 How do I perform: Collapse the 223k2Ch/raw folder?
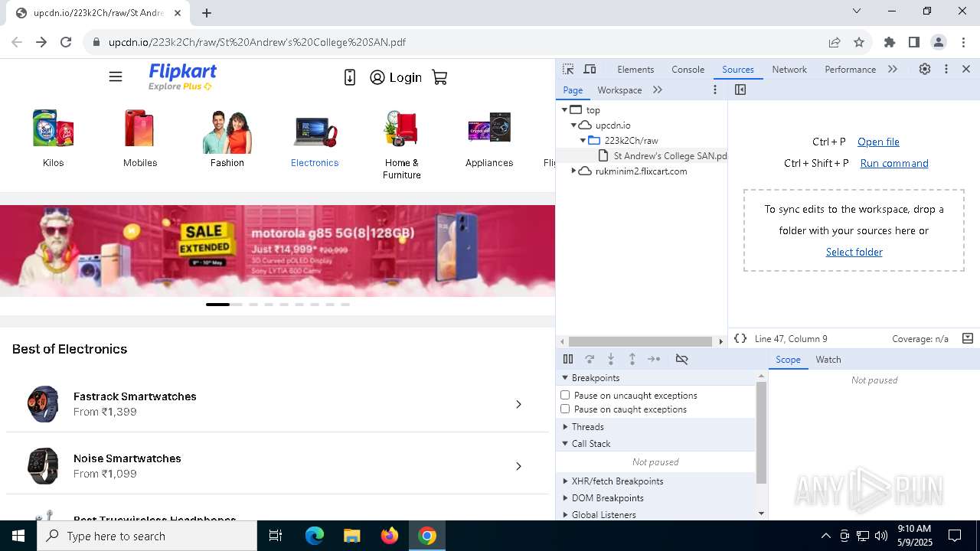[x=583, y=140]
